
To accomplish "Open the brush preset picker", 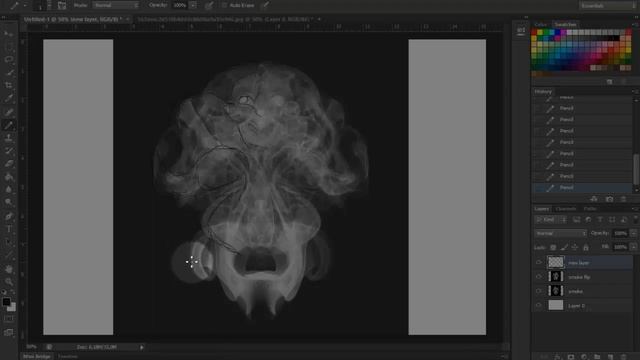I will pyautogui.click(x=42, y=5).
